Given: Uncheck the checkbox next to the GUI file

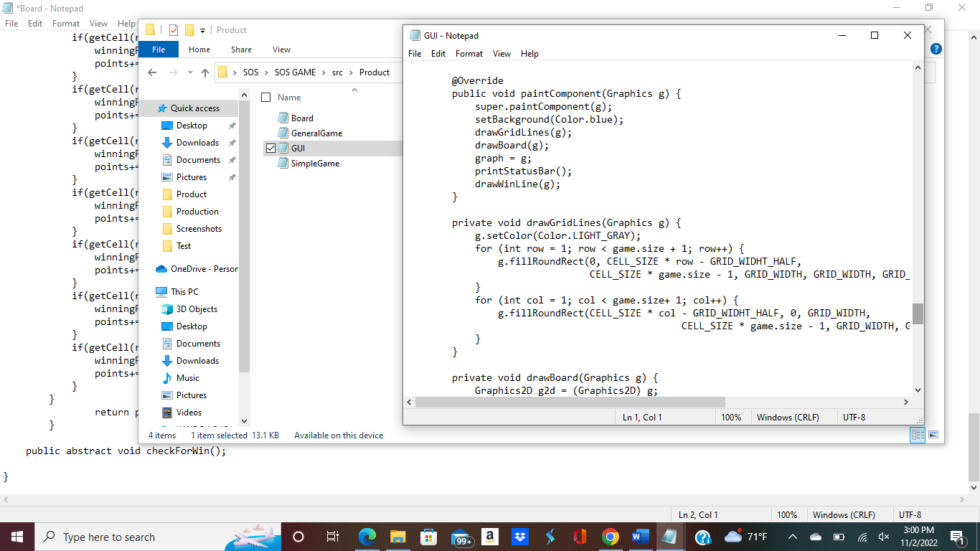Looking at the screenshot, I should click(x=270, y=148).
